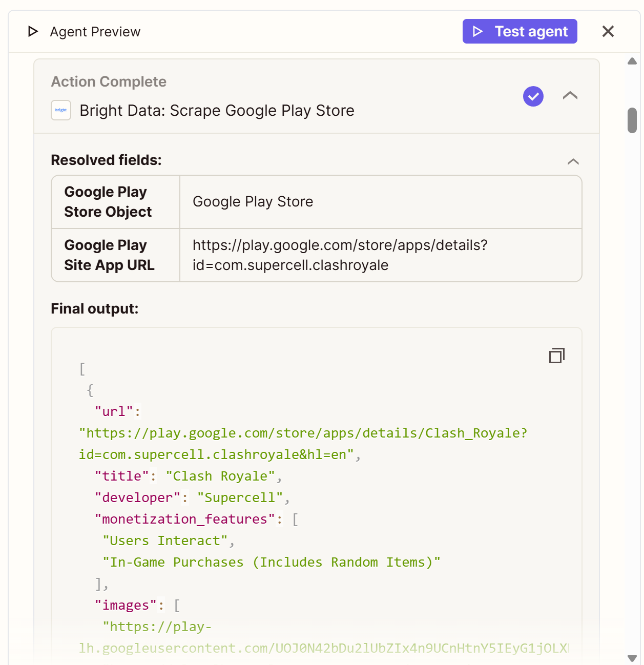644x665 pixels.
Task: Close the Agent Preview panel
Action: pos(608,31)
